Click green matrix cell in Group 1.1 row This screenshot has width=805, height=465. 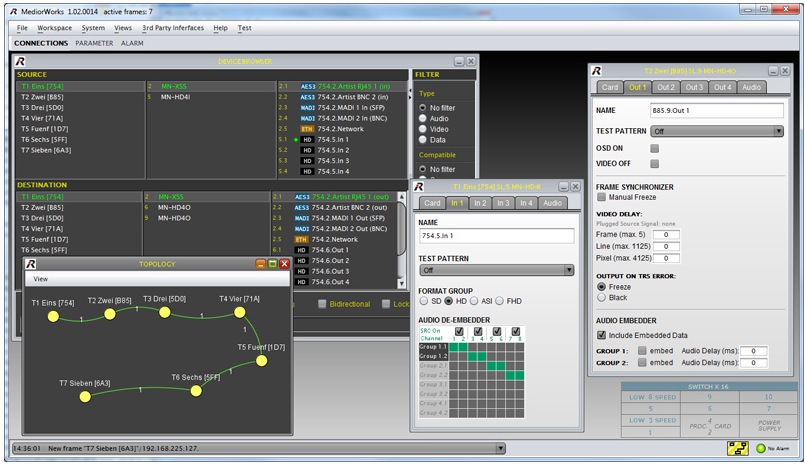[458, 347]
